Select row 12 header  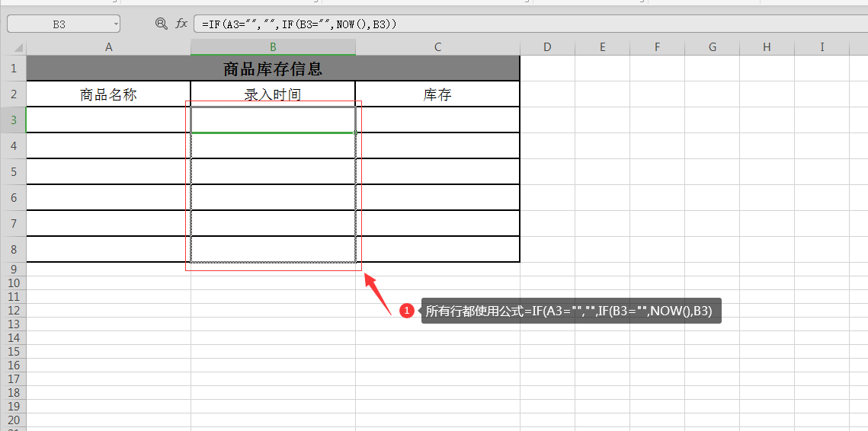[x=13, y=311]
